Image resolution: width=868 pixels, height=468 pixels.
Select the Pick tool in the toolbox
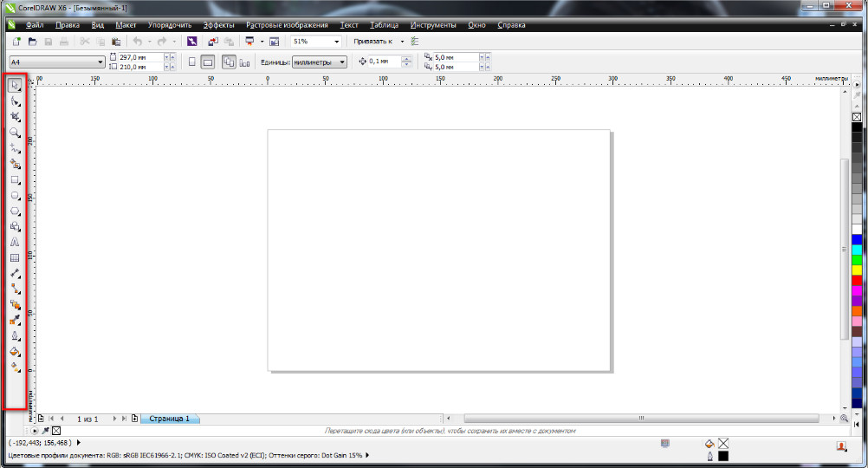(x=15, y=85)
